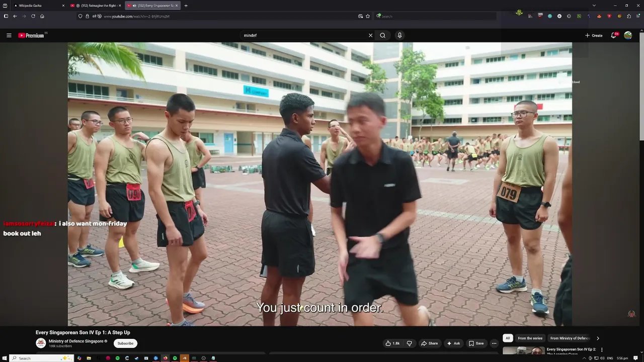Bookmark this page with the star
644x362 pixels.
(x=368, y=16)
